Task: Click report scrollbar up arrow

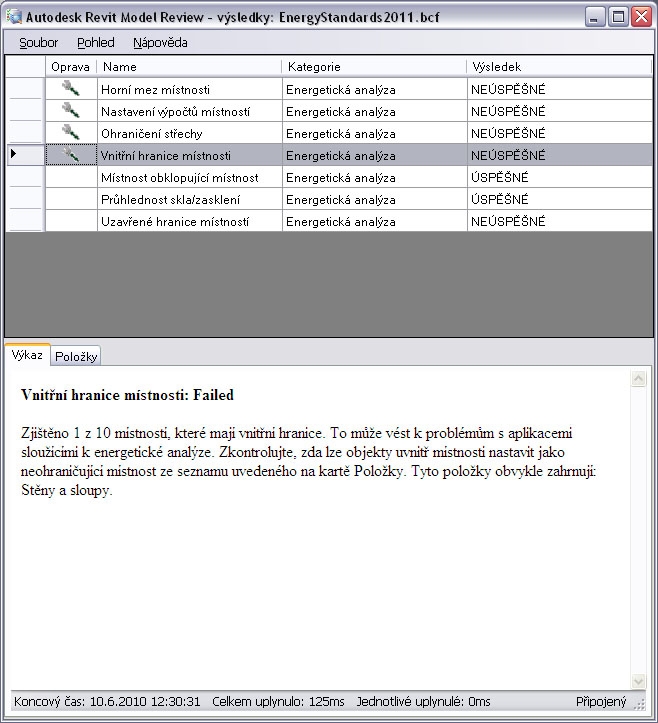Action: [x=639, y=379]
